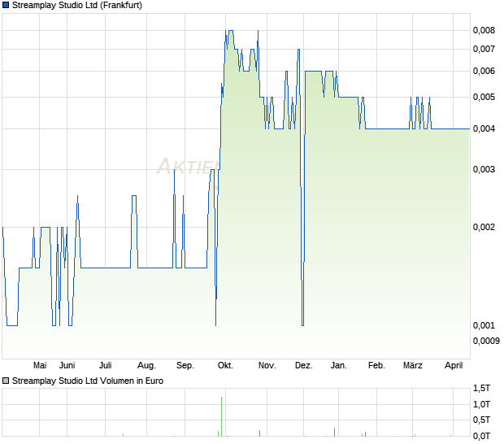Click the blue Streamplay Studio legend square
Image resolution: width=504 pixels, height=444 pixels.
[6, 5]
